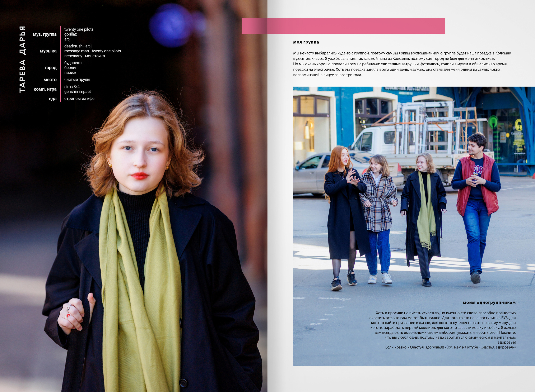Click 'переживу - монеточка' line
Image resolution: width=535 pixels, height=392 pixels.
click(84, 56)
